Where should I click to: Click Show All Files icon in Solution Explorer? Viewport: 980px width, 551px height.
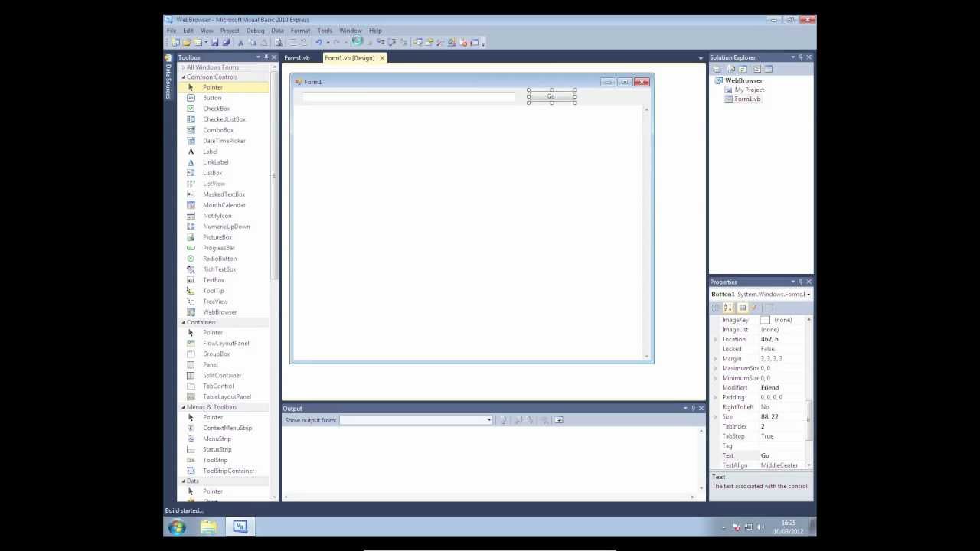point(730,69)
